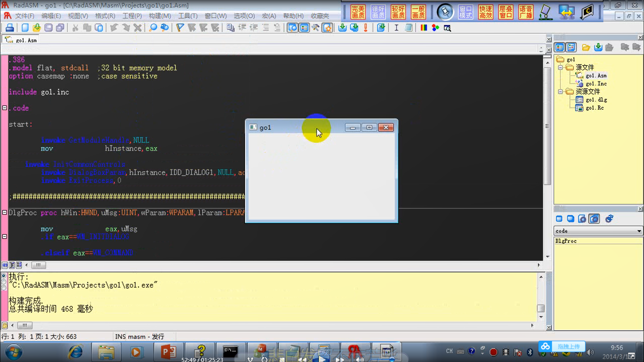Open the 工程(P) menu
Viewport: 644px width, 362px height.
click(132, 16)
